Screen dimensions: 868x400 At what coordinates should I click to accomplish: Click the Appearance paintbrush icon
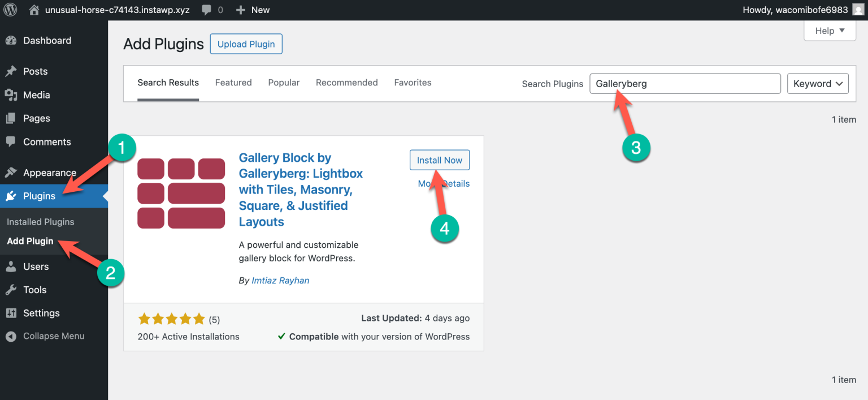pyautogui.click(x=11, y=173)
